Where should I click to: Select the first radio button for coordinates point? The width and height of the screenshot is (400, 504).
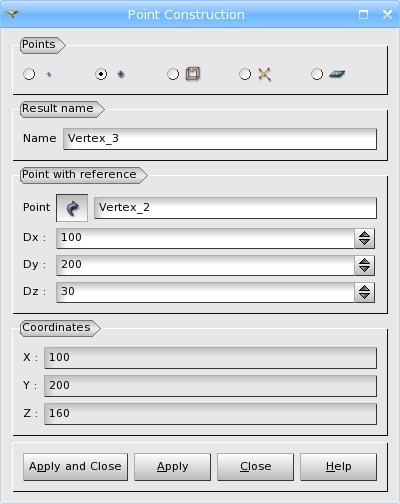tap(29, 74)
